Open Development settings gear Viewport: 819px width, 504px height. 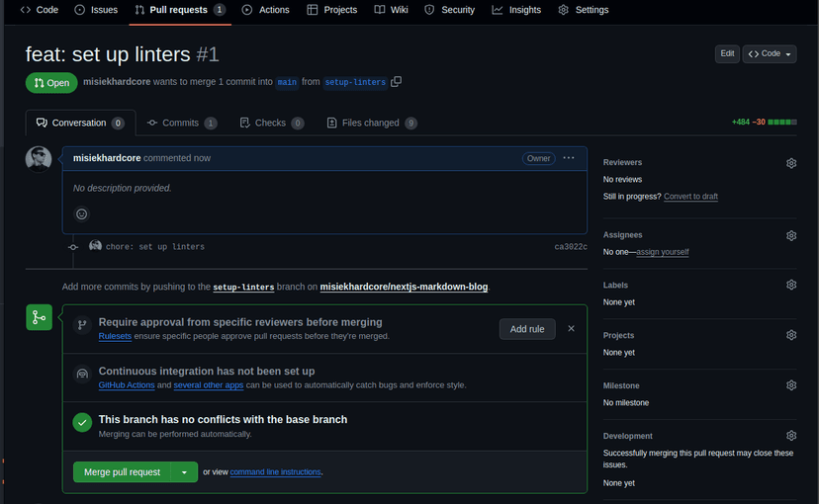click(x=790, y=436)
